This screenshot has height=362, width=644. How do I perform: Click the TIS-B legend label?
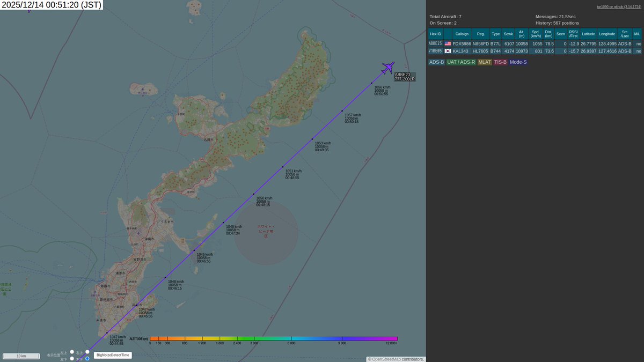click(500, 62)
